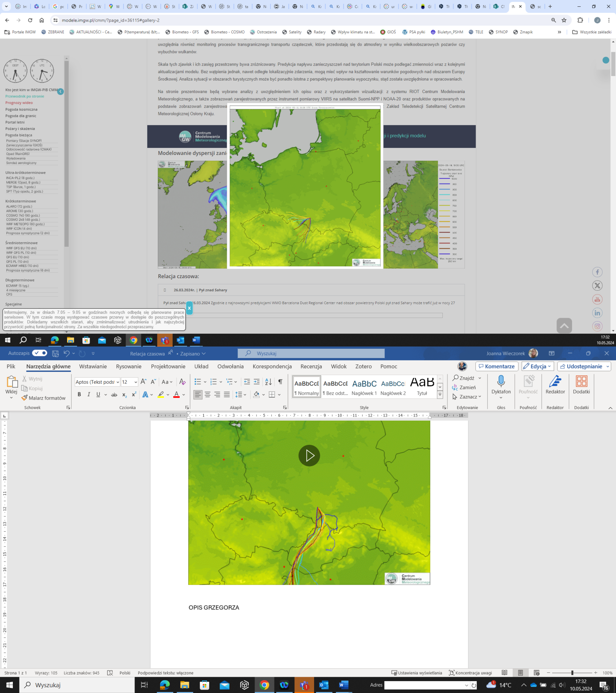This screenshot has height=693, width=616.
Task: Open the Zotero ribbon tab
Action: click(363, 366)
